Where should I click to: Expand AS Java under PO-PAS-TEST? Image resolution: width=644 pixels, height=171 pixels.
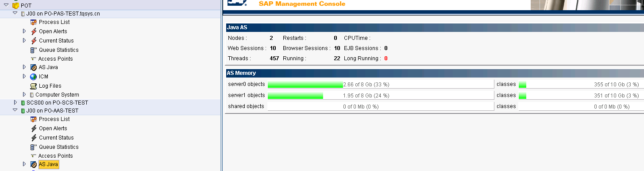click(24, 67)
